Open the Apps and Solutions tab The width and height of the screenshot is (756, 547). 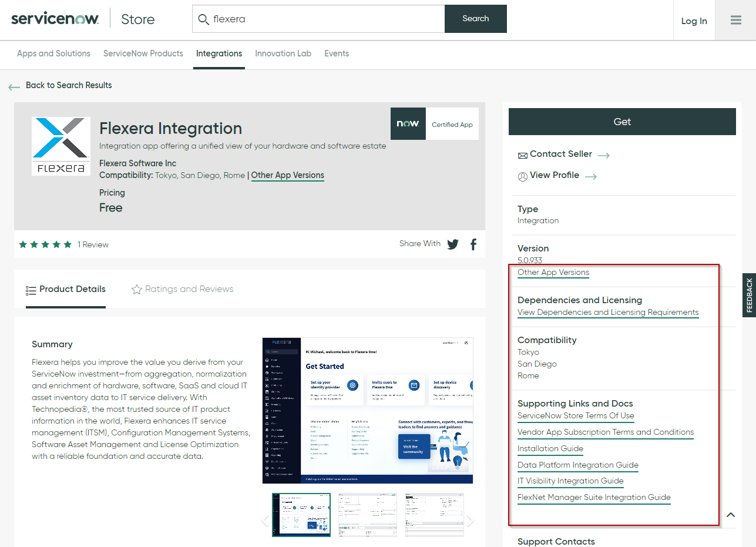point(53,53)
